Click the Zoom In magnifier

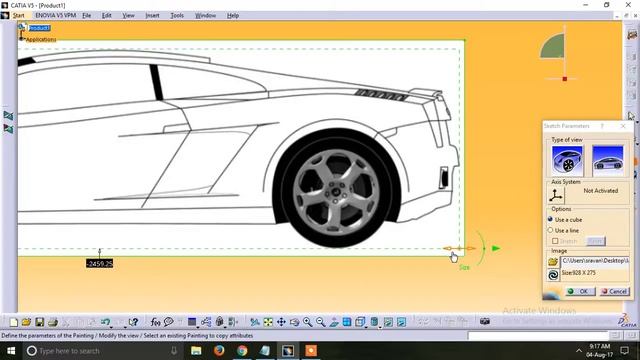[307, 322]
